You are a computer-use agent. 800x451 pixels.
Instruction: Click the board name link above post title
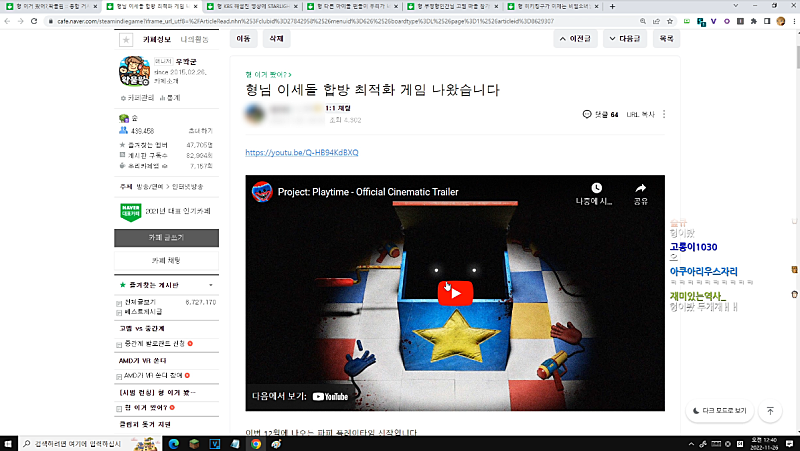click(x=268, y=74)
